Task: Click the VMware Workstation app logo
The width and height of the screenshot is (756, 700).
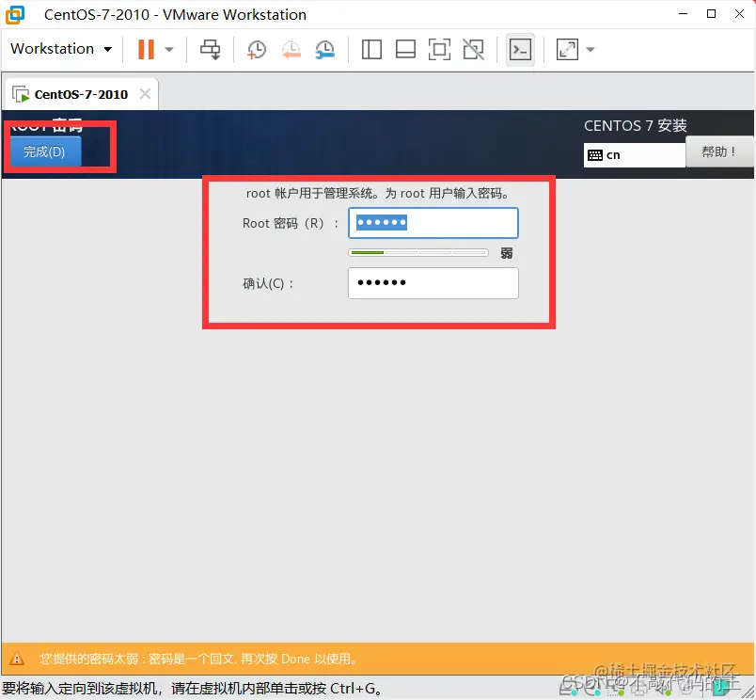Action: [x=14, y=14]
